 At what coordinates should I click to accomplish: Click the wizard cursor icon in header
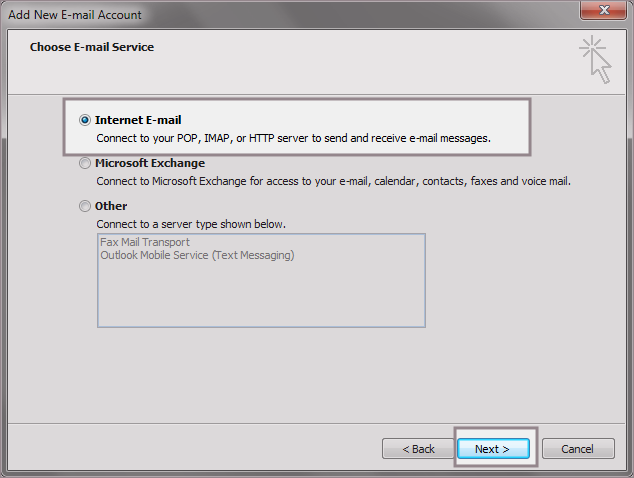595,58
